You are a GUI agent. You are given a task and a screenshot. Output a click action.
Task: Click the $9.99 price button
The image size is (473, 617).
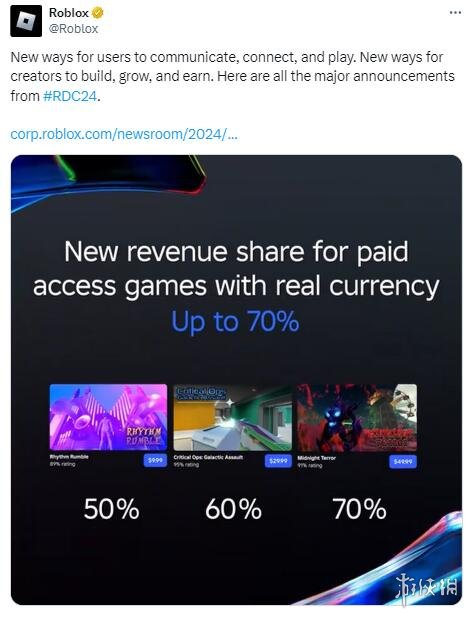(x=155, y=460)
